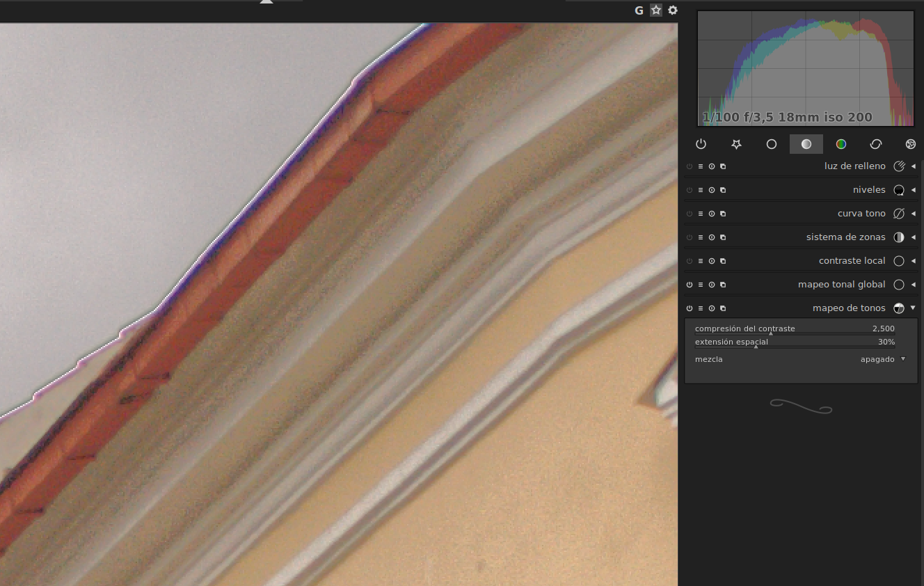
Task: Open presets menu for contraste local
Action: point(701,261)
